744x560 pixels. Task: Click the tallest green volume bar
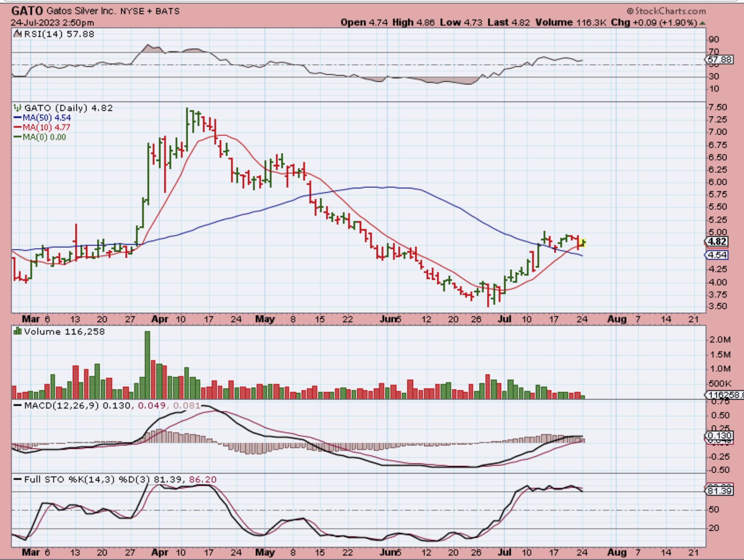click(147, 365)
